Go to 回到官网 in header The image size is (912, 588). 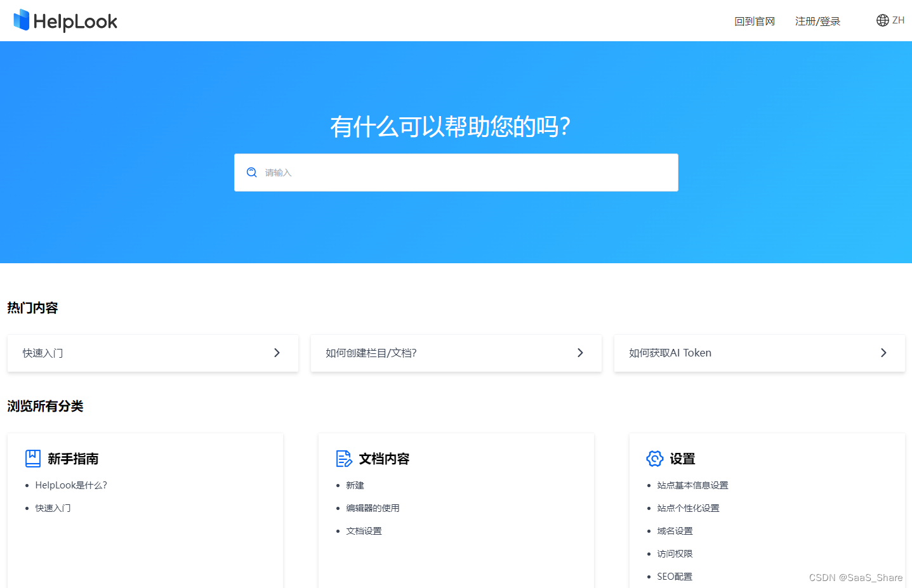(x=755, y=22)
